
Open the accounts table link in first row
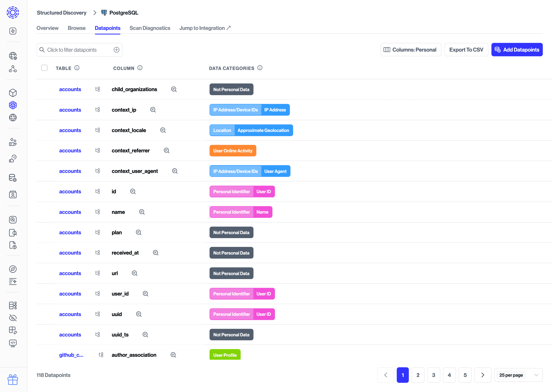(70, 89)
